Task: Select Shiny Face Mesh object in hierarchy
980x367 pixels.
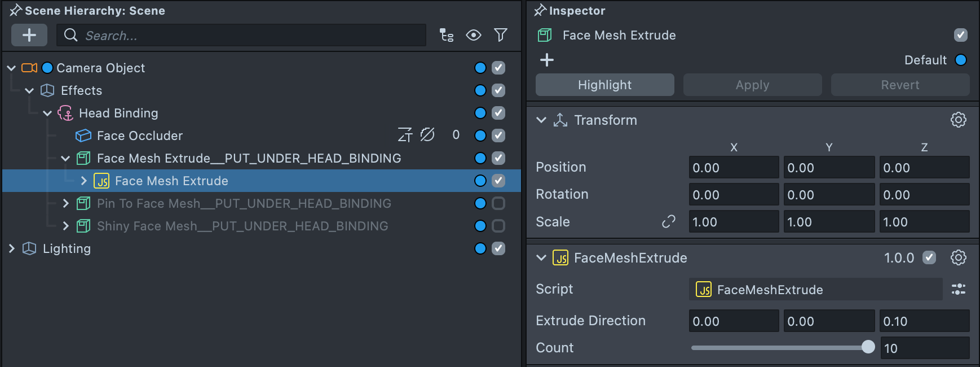Action: (242, 226)
